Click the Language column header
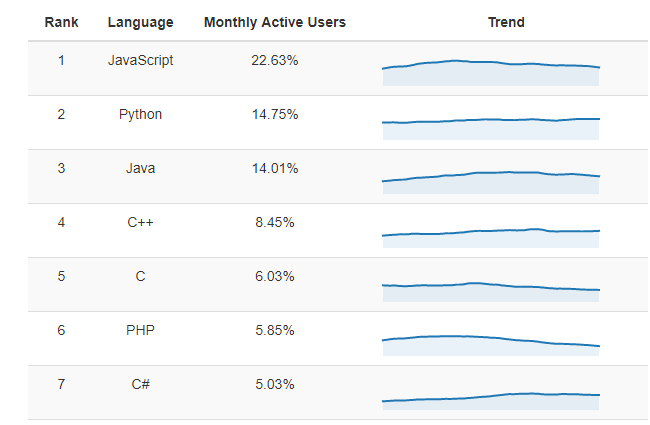Viewport: 650px width, 425px height. (141, 22)
